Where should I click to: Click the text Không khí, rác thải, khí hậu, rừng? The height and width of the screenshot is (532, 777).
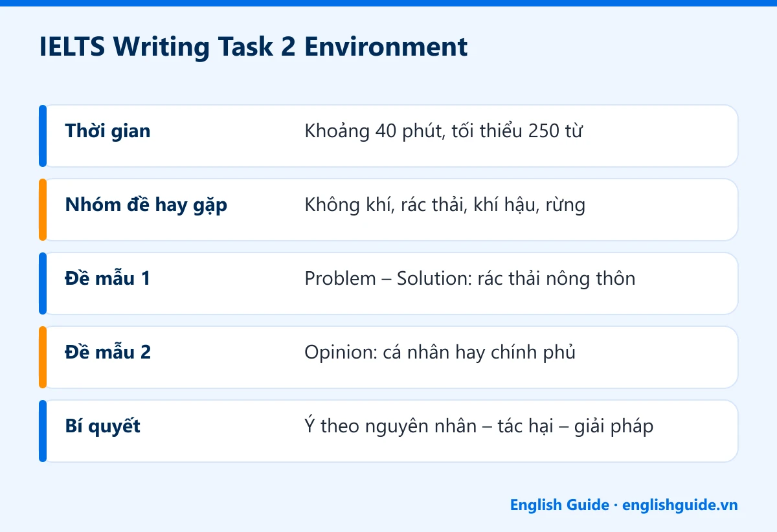[445, 206]
